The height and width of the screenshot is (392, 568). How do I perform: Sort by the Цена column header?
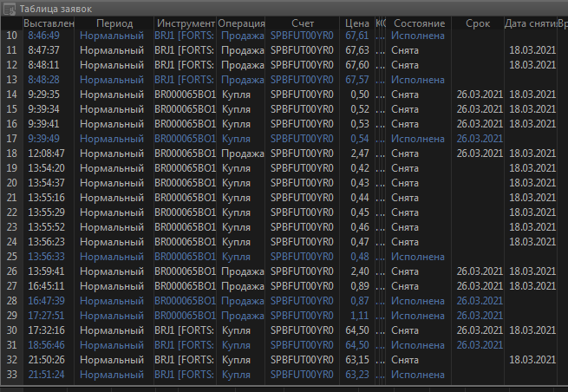[x=356, y=23]
